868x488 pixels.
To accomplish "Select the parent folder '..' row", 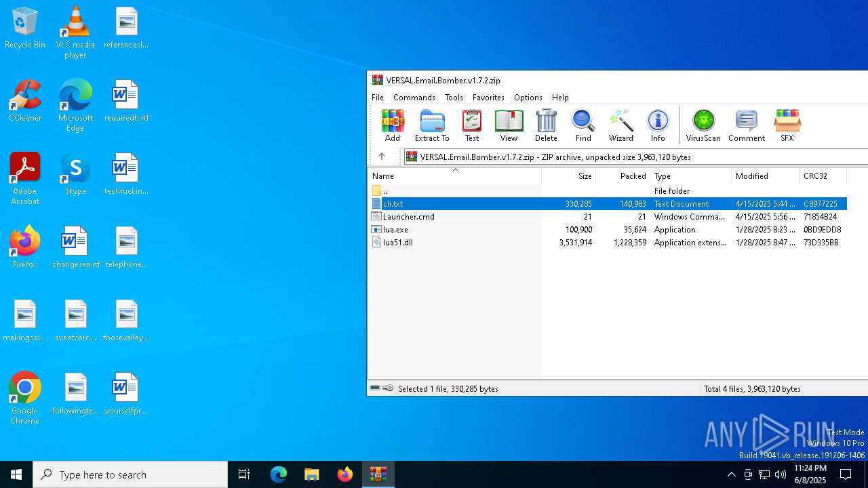I will [608, 191].
